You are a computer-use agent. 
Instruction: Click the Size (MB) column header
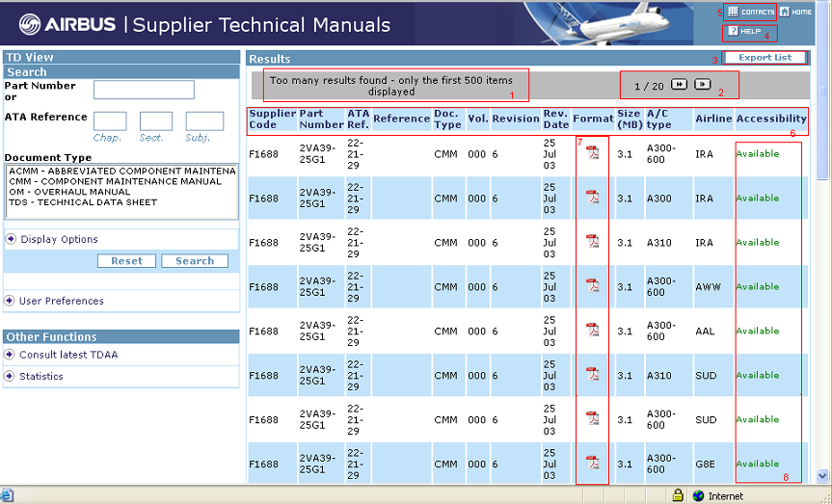(630, 119)
